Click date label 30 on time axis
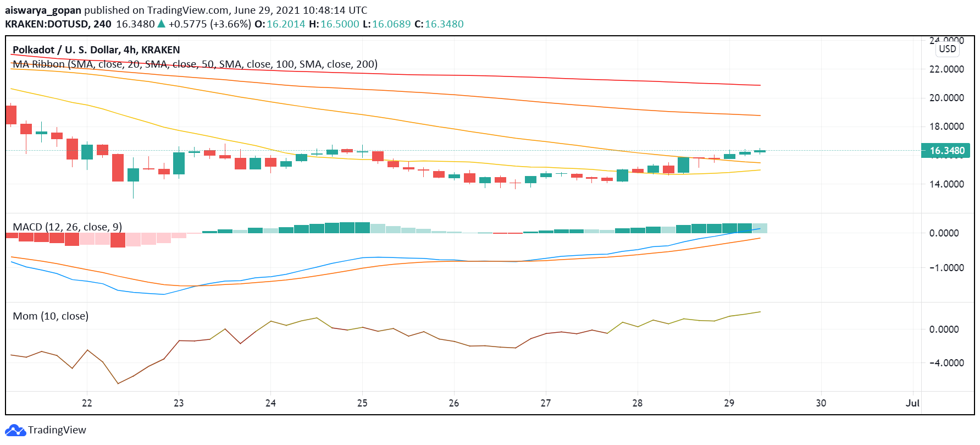 coord(821,403)
